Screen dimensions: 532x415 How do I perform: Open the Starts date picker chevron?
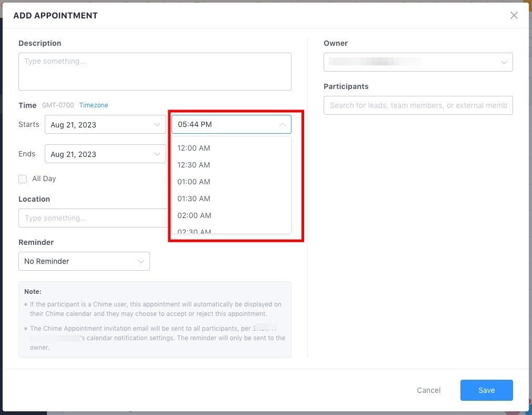[x=157, y=124]
